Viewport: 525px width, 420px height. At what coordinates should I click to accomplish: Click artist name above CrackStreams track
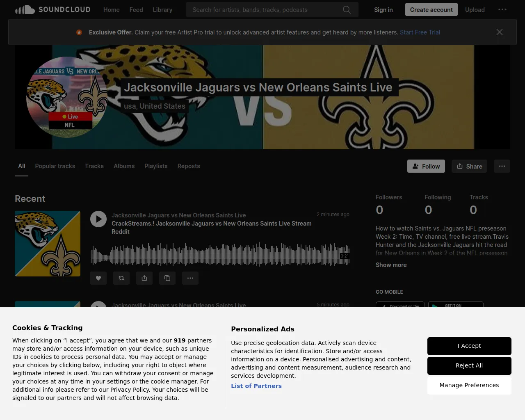179,215
